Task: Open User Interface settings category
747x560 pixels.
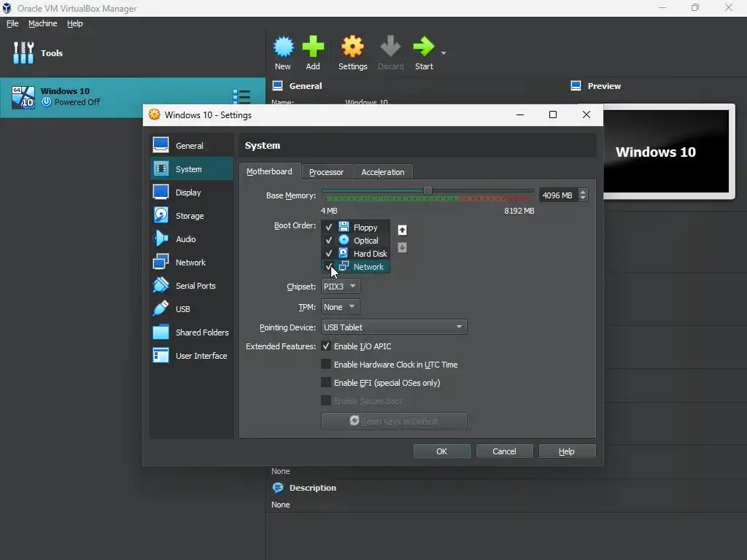Action: point(192,355)
